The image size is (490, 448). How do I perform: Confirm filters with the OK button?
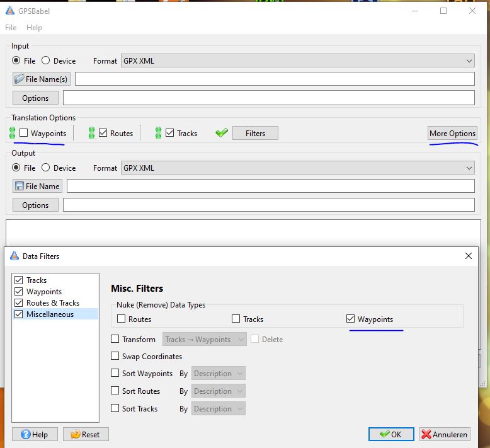391,434
